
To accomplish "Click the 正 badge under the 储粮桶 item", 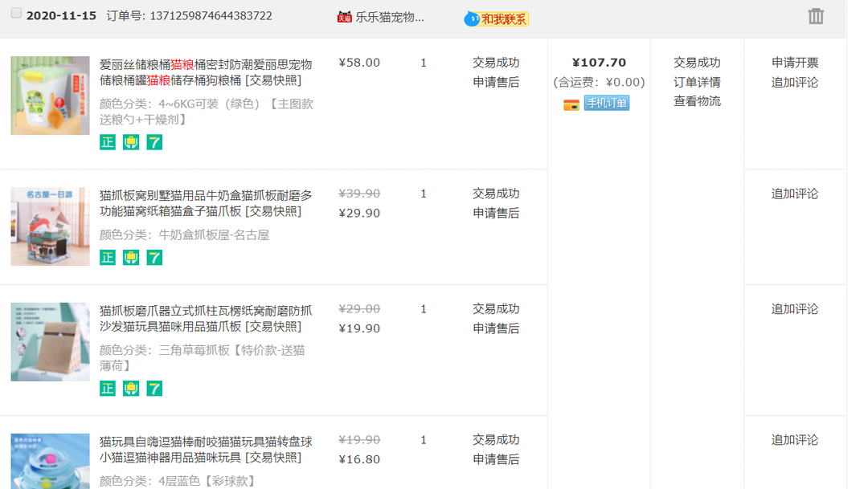I will (x=108, y=142).
